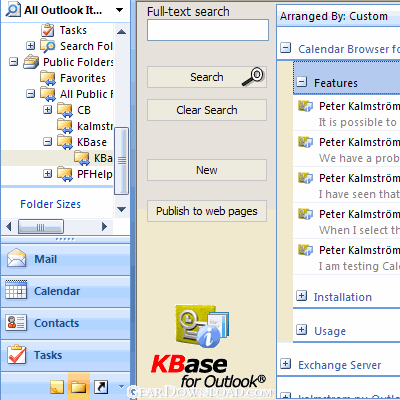
Task: Collapse the Features group
Action: pos(301,82)
